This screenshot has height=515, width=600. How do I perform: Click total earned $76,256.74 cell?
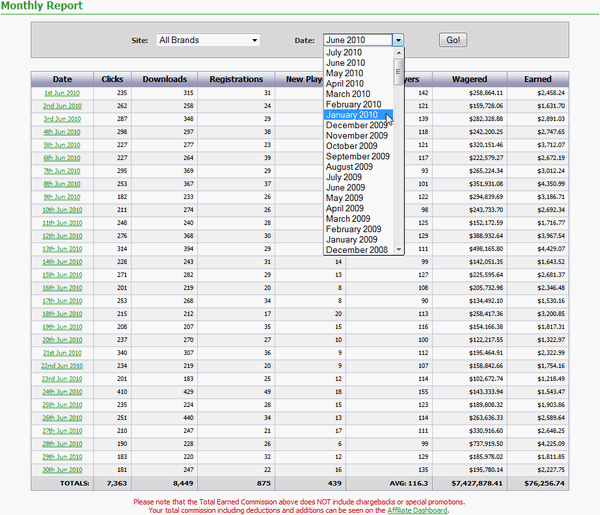pos(538,484)
